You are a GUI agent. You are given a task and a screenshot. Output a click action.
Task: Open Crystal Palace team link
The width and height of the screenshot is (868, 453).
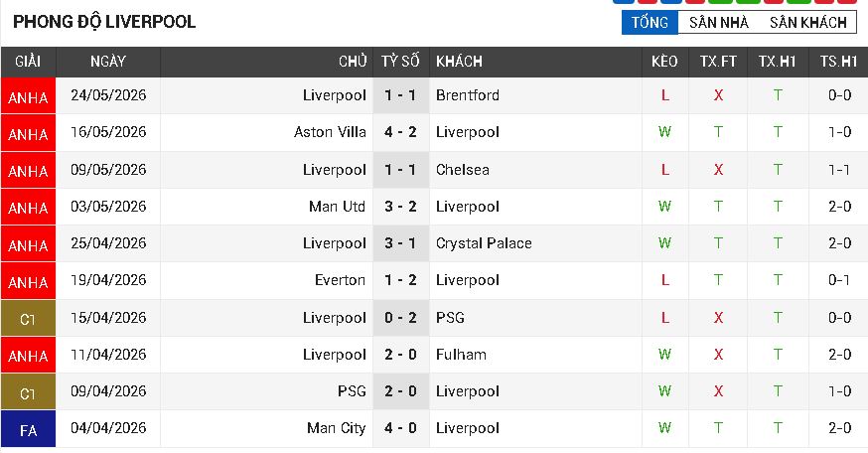pos(484,243)
